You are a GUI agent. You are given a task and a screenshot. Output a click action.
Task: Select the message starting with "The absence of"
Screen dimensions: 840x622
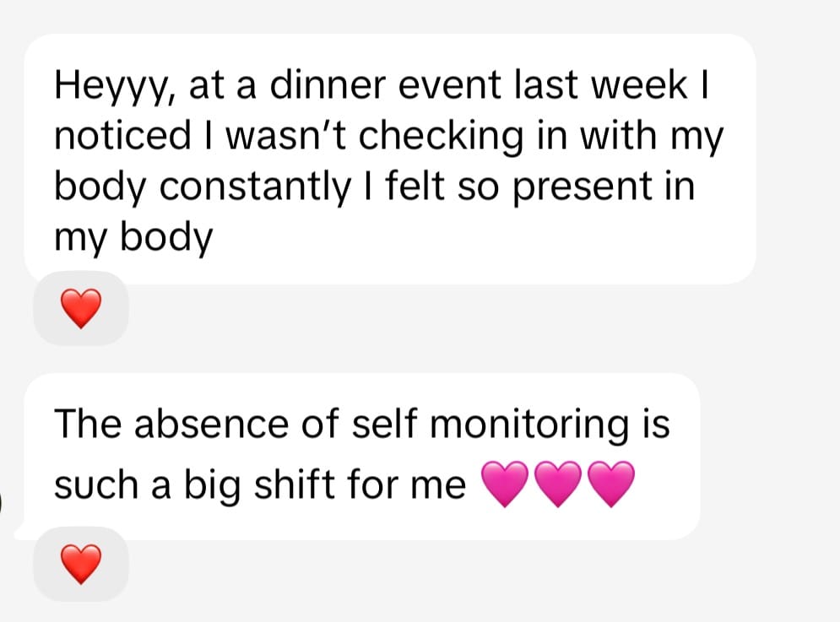click(x=361, y=456)
